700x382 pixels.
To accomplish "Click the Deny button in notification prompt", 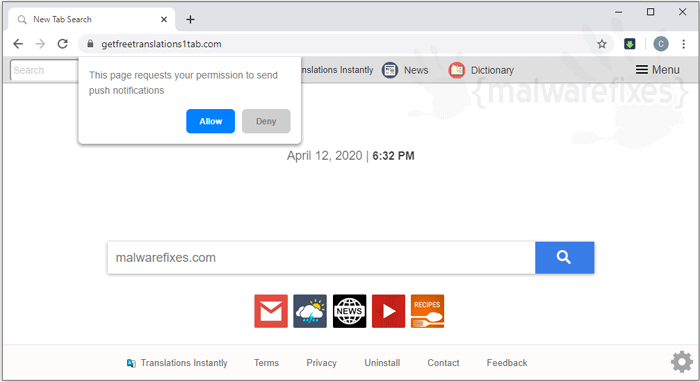I will 266,121.
